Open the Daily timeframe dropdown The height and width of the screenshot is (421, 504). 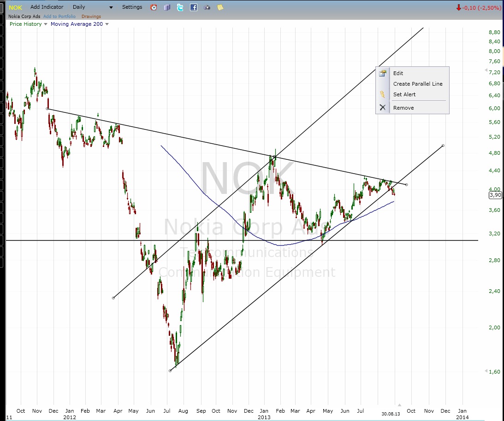click(92, 7)
